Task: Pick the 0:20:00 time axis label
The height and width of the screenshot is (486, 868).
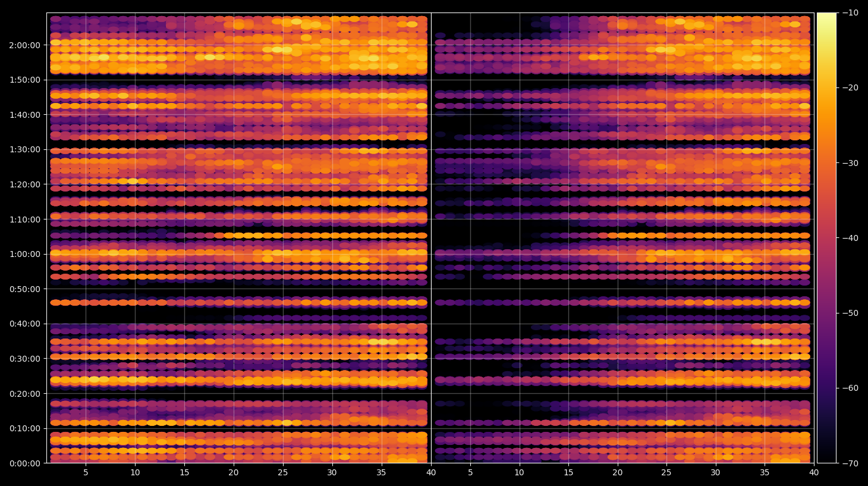Action: [25, 394]
